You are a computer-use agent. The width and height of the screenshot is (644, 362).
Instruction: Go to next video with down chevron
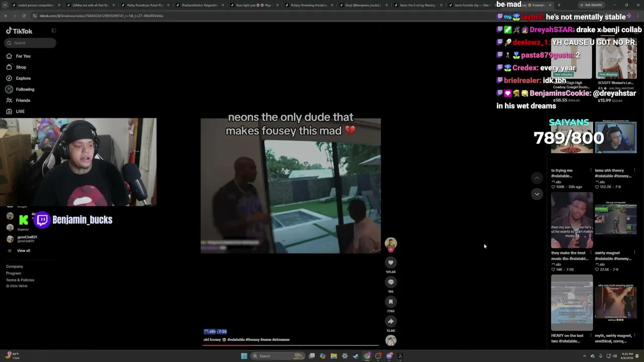(537, 194)
